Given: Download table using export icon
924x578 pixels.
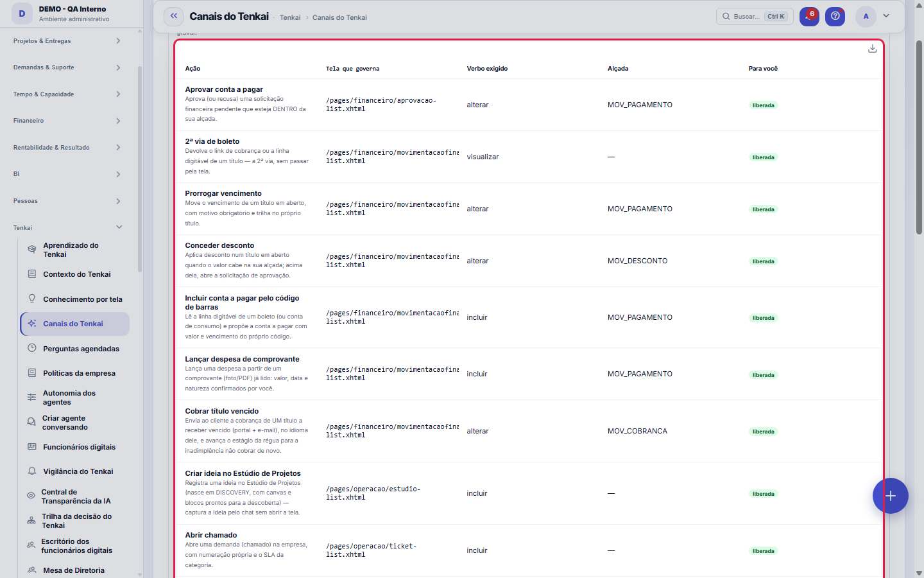Looking at the screenshot, I should click(x=872, y=49).
